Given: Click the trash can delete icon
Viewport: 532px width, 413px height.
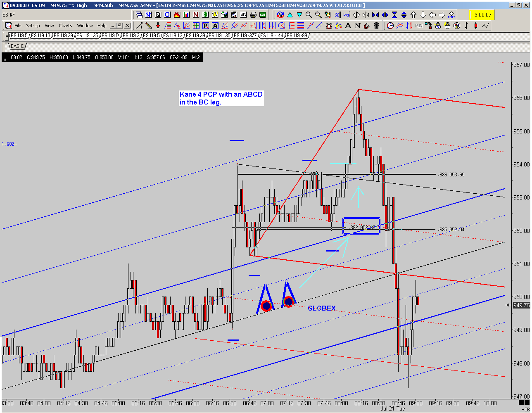Looking at the screenshot, I should pyautogui.click(x=377, y=26).
